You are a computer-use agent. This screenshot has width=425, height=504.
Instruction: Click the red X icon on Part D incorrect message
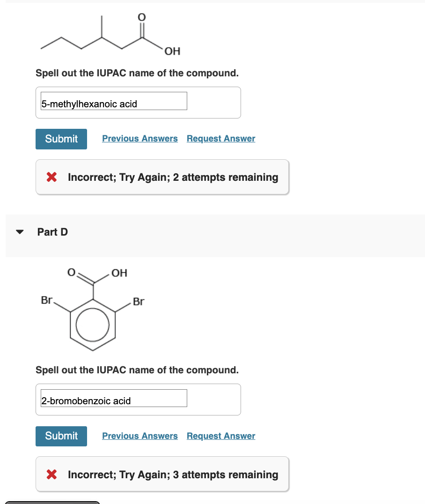pyautogui.click(x=51, y=474)
